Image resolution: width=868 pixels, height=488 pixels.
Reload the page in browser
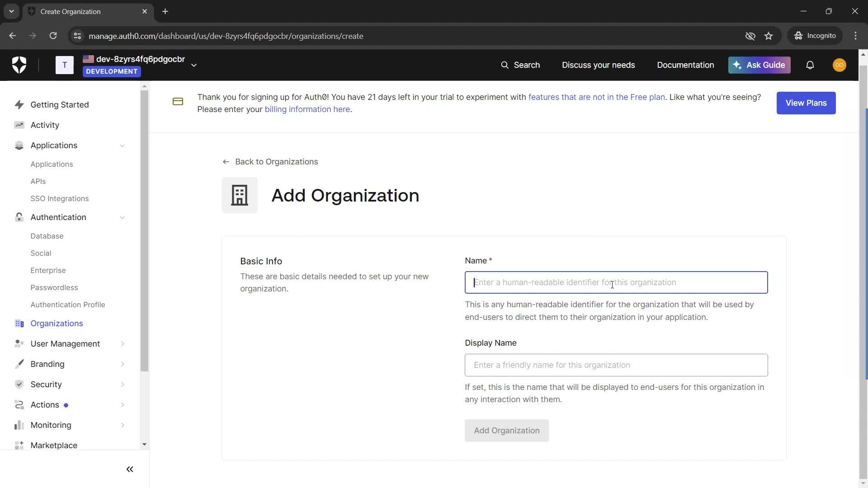pos(53,36)
